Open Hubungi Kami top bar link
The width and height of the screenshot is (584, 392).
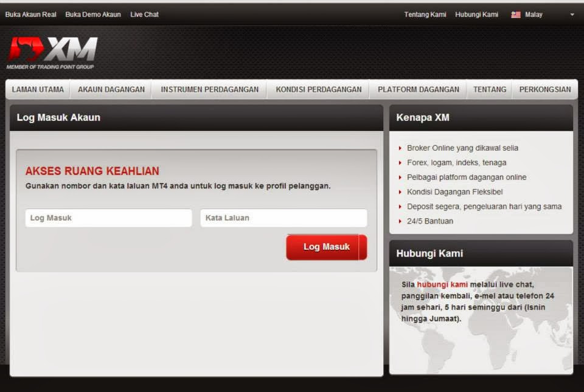[477, 15]
